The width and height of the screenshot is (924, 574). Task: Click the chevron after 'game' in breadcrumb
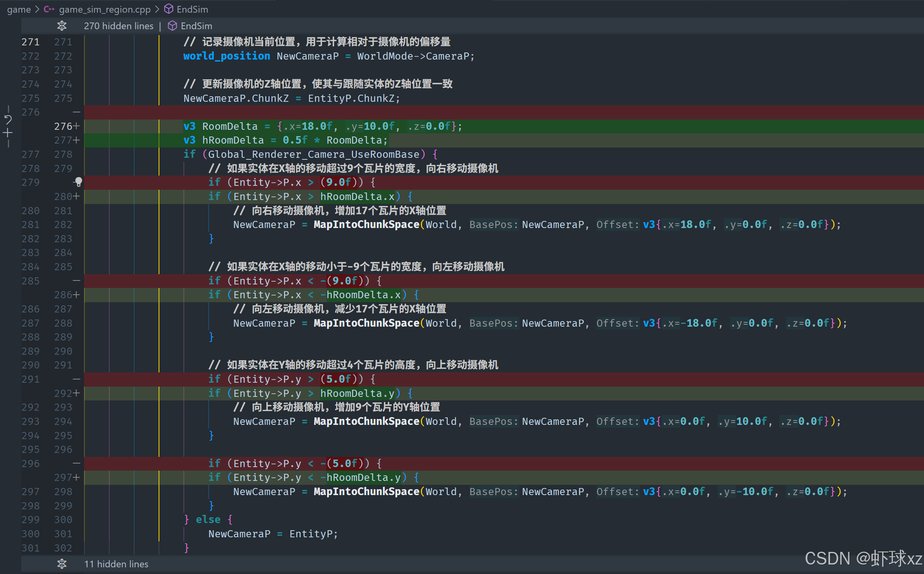(37, 9)
